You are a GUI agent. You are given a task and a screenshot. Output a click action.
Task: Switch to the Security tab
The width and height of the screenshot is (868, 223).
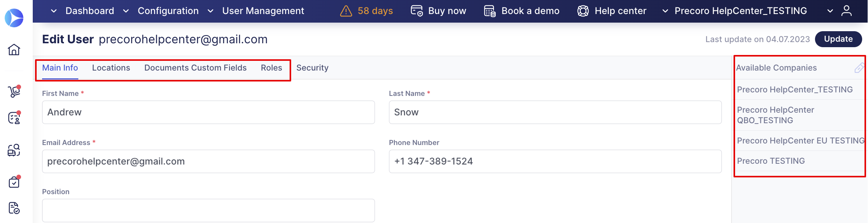[x=312, y=68]
